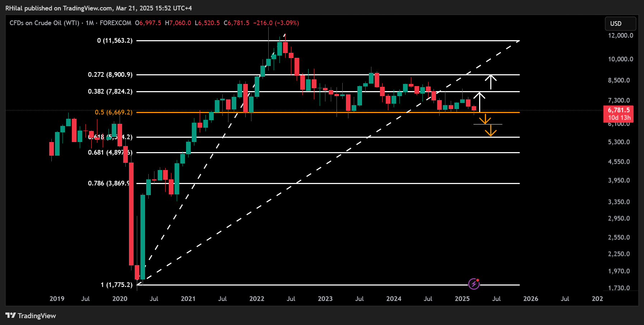Click the red −3.09% change value

(x=287, y=23)
